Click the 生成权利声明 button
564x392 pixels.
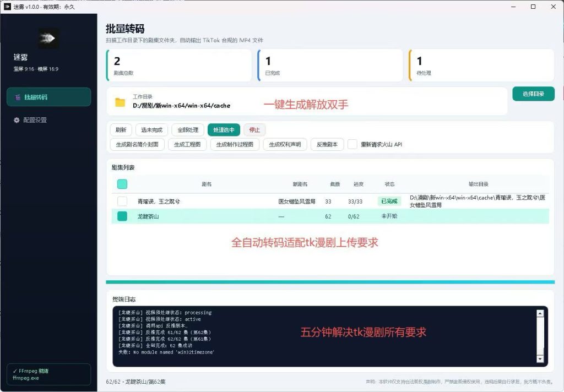(285, 145)
